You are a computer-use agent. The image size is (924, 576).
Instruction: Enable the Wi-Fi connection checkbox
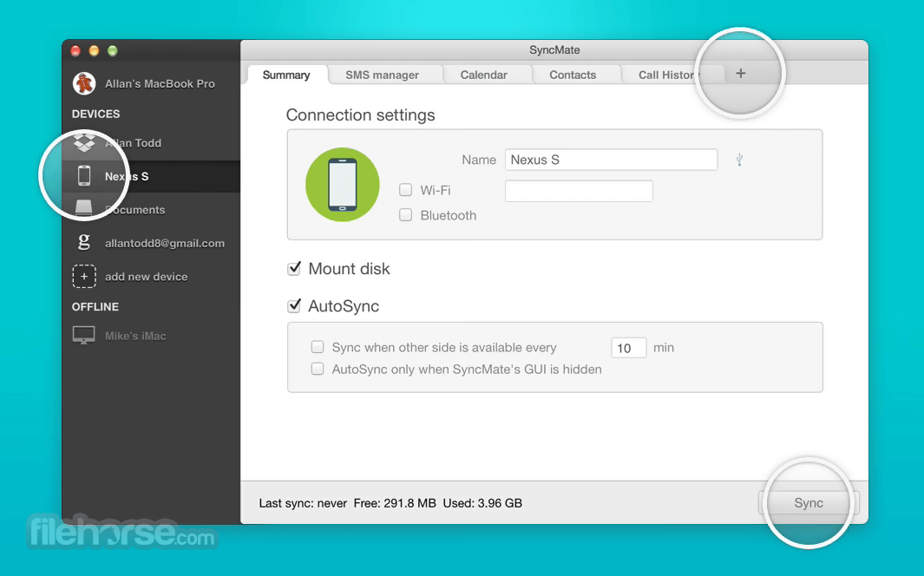(x=405, y=190)
